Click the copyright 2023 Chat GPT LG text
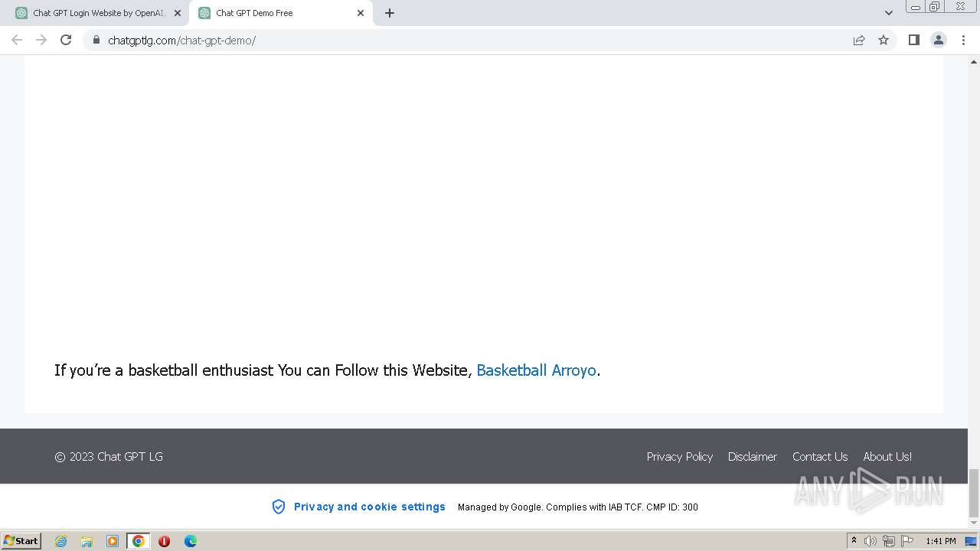The width and height of the screenshot is (980, 551). pos(109,456)
